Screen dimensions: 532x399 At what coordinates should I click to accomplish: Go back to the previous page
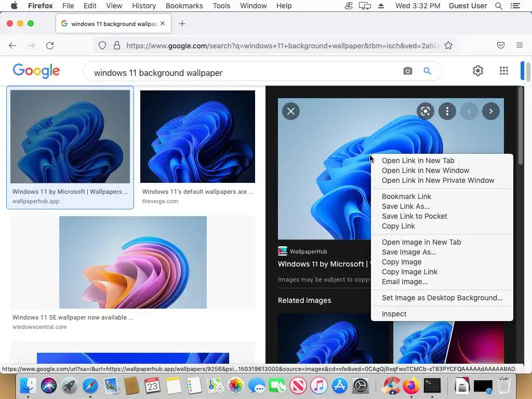pos(12,46)
